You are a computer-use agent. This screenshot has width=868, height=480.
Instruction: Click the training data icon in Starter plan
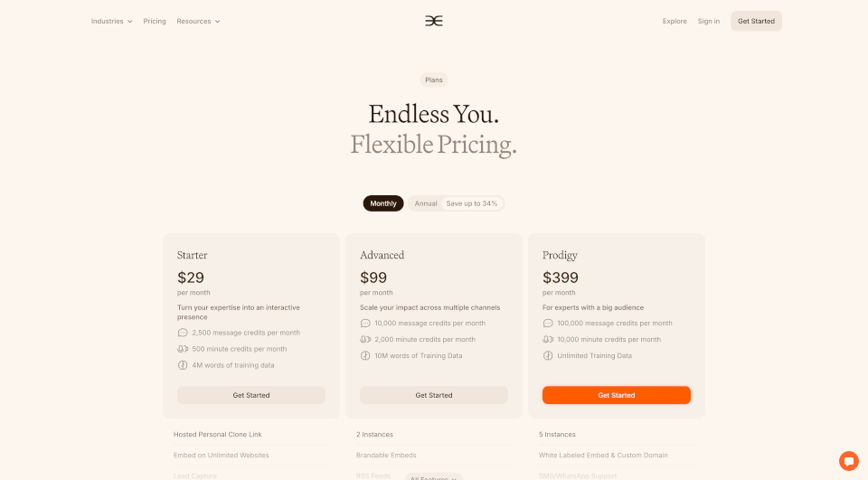tap(183, 365)
